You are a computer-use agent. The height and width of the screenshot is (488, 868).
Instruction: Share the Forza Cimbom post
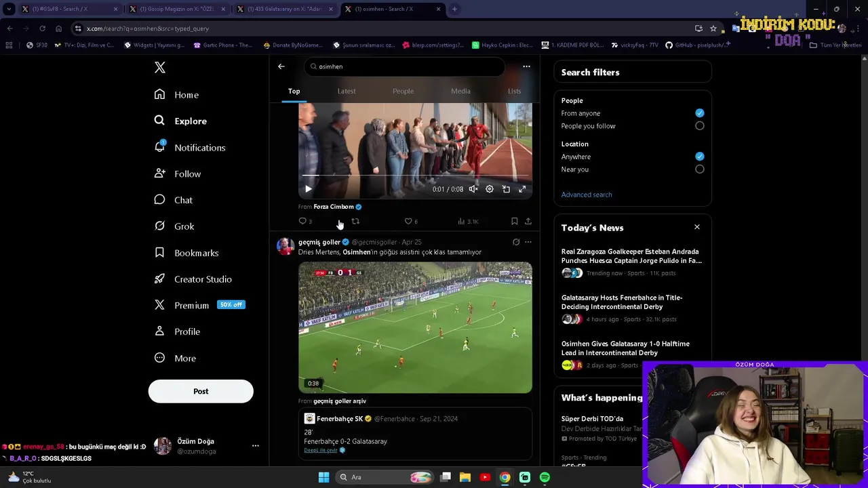click(x=528, y=221)
